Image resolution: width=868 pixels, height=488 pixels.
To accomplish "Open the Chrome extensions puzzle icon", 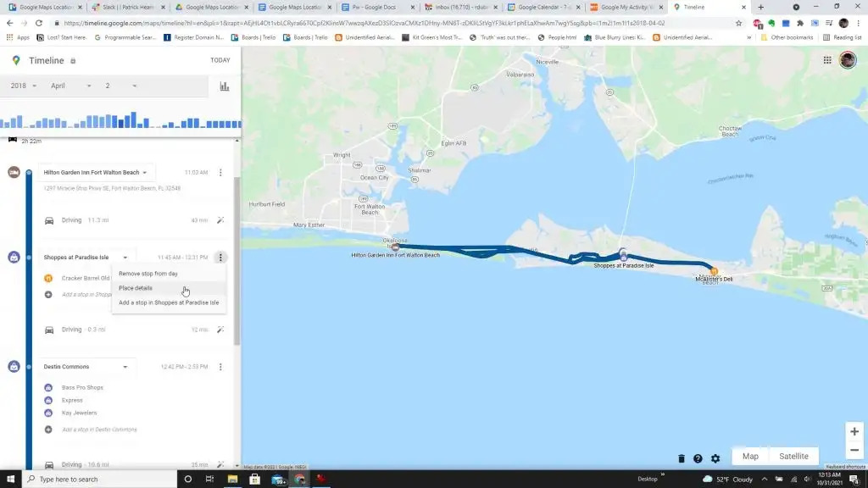I will pyautogui.click(x=800, y=23).
